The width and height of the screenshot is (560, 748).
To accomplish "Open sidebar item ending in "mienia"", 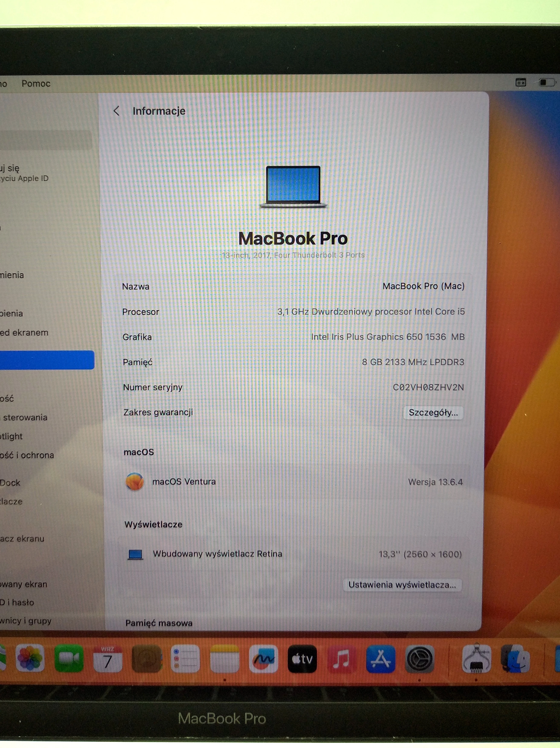I will tap(12, 275).
